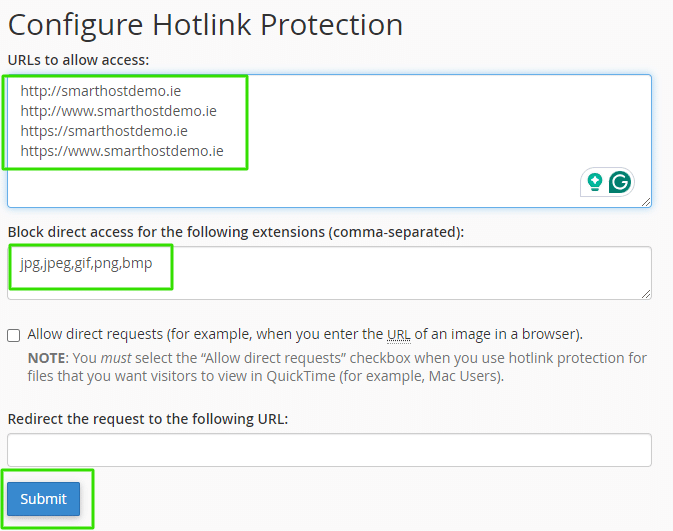Place cursor on https://www.smarthostdemo.ie line
673x531 pixels.
[x=122, y=151]
